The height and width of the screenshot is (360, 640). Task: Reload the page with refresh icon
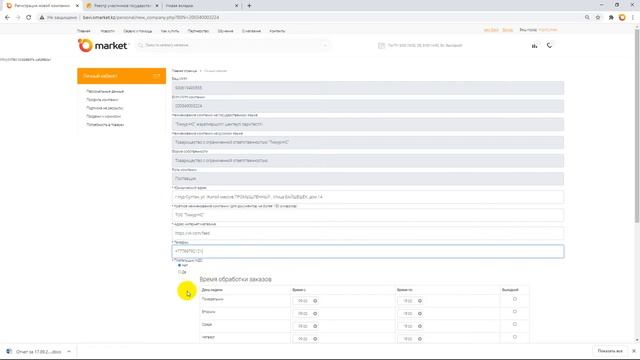point(29,18)
